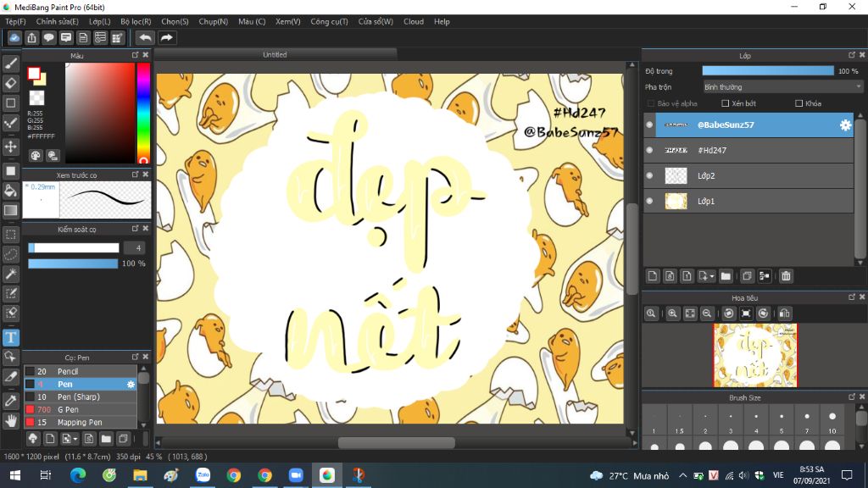The image size is (868, 488).
Task: Open File Explorer from taskbar
Action: pos(140,475)
